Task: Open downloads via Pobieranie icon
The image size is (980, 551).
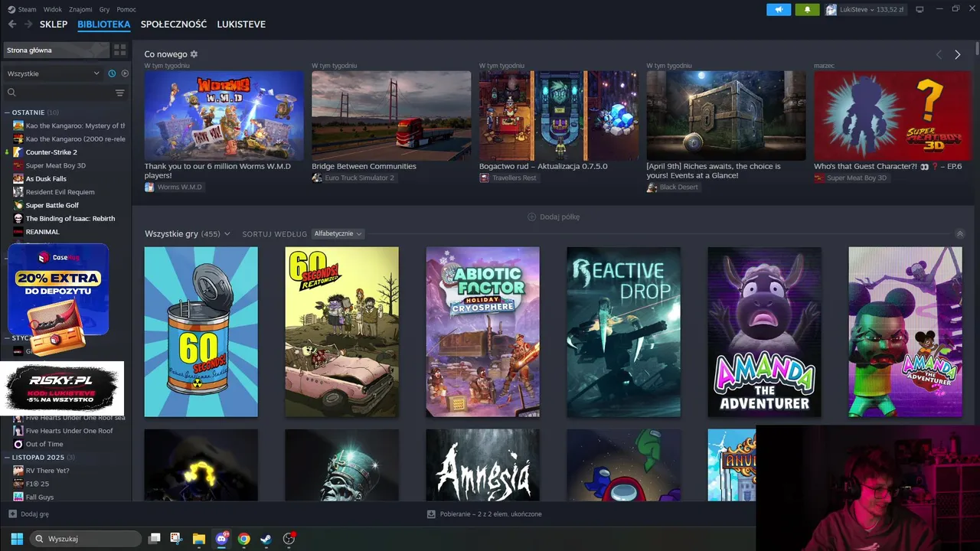Action: tap(431, 514)
